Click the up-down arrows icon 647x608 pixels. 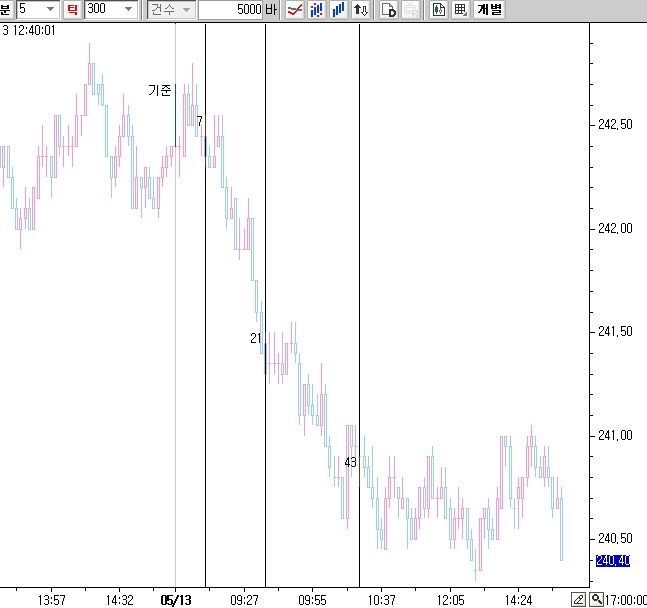pyautogui.click(x=361, y=9)
